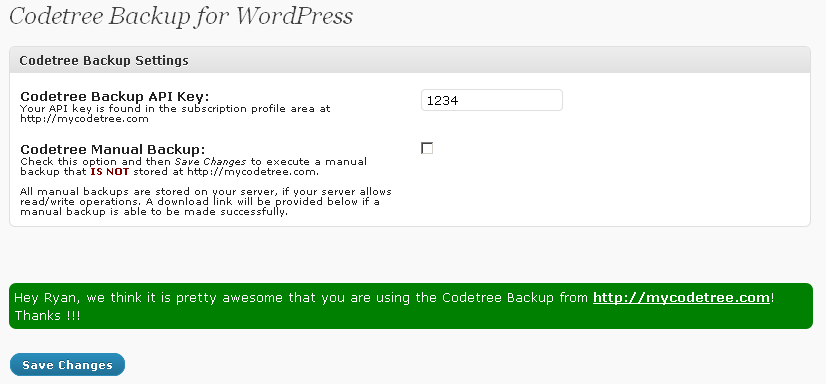Click the Codetree Backup API Key field

click(491, 100)
